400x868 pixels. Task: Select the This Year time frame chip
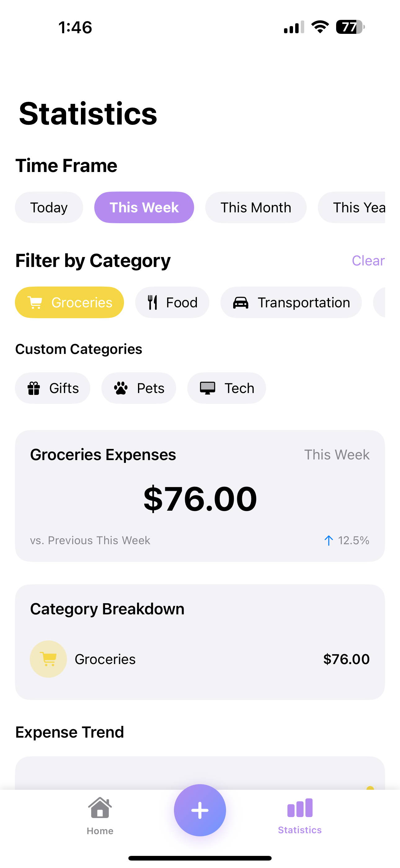[352, 208]
